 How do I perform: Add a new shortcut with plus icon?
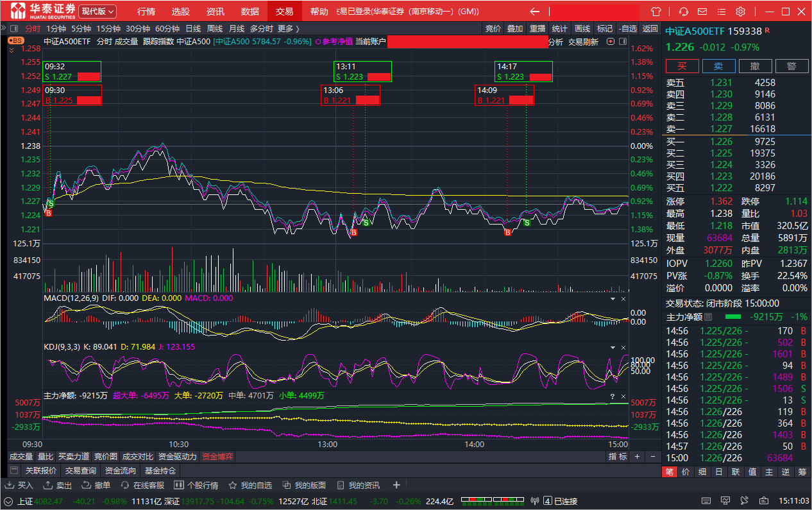396,485
